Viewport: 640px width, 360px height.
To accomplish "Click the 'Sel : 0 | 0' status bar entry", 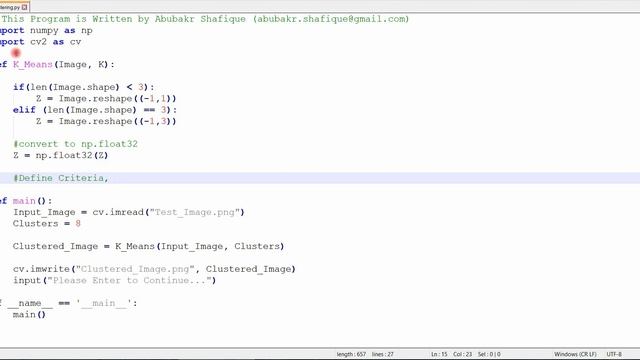I will pos(489,354).
